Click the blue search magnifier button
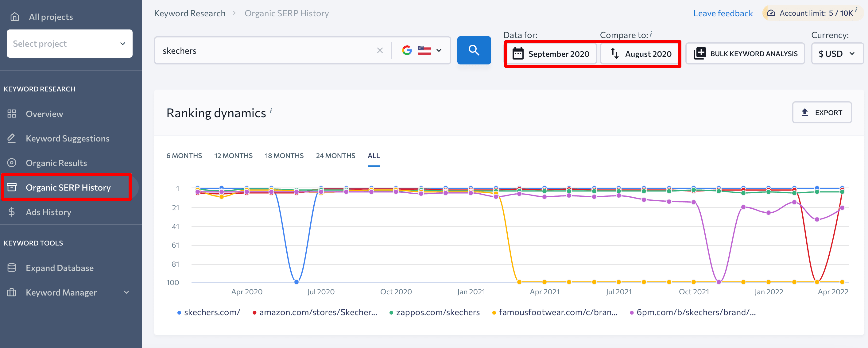This screenshot has width=868, height=348. (x=474, y=50)
